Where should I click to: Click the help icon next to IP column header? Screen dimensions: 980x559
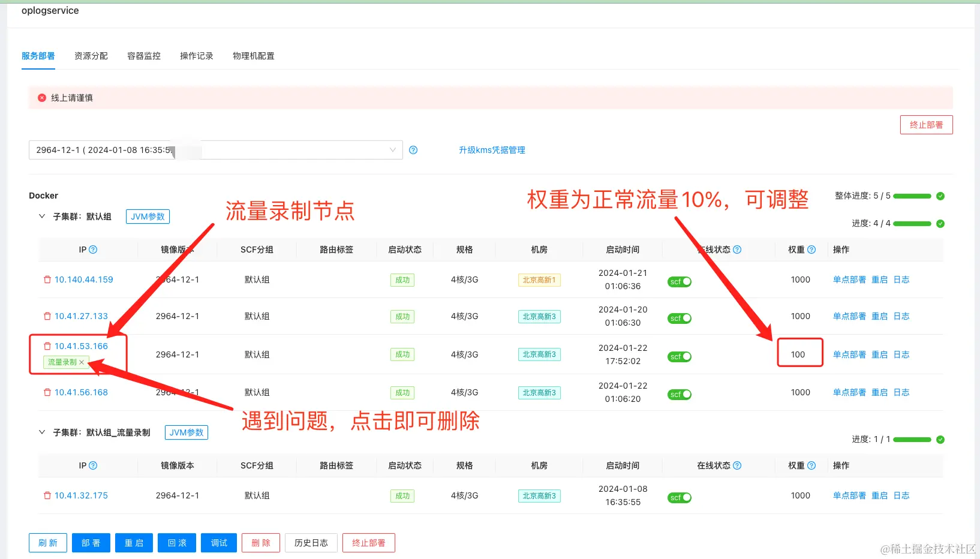tap(94, 250)
